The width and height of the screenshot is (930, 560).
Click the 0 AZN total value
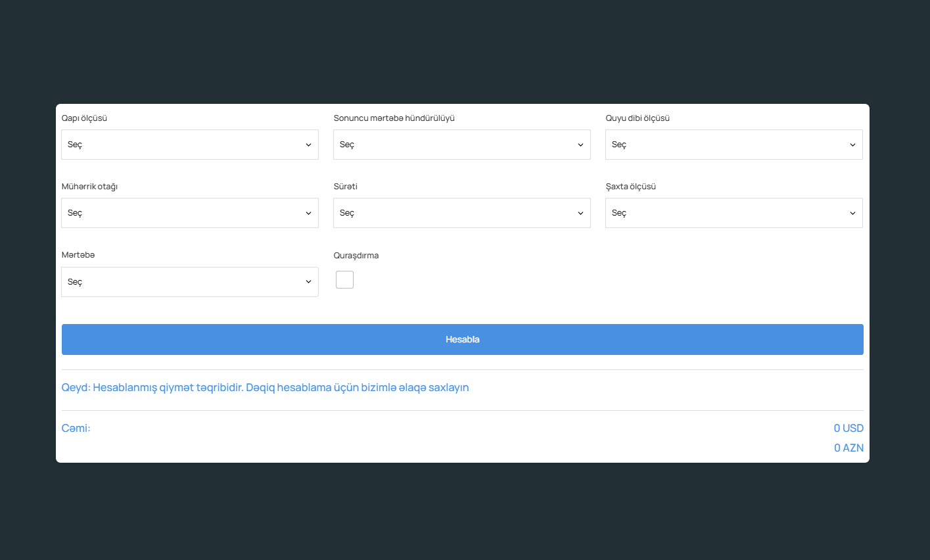tap(849, 448)
